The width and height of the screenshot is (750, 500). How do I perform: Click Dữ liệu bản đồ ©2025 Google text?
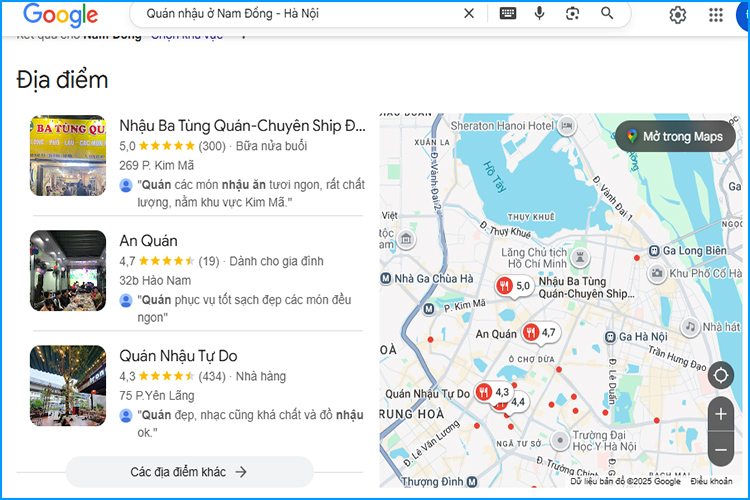coord(625,481)
